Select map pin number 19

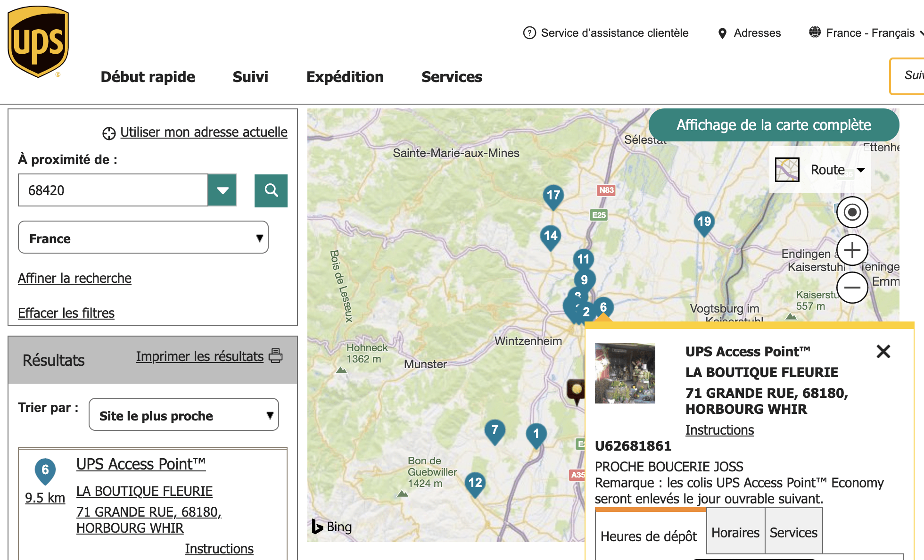coord(704,223)
